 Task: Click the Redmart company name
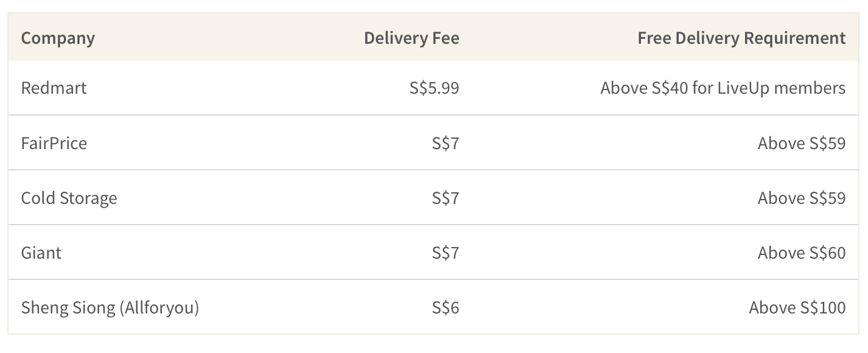54,88
